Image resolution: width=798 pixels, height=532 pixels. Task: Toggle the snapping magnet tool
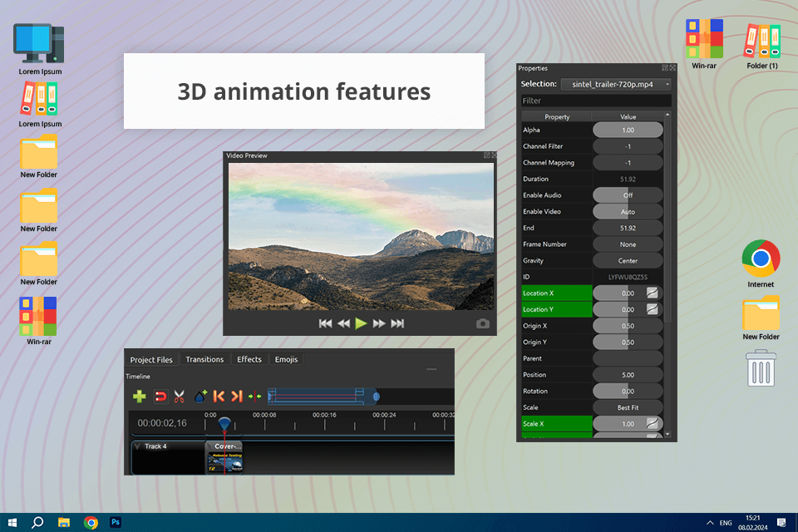pos(160,396)
